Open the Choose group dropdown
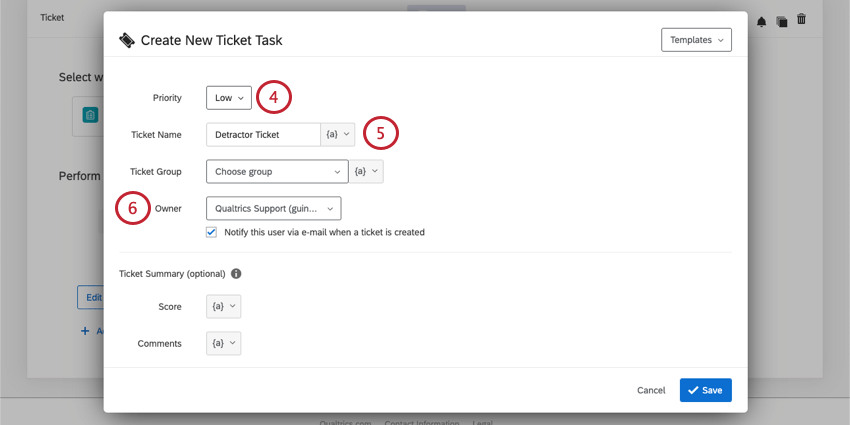The width and height of the screenshot is (850, 425). [x=277, y=171]
